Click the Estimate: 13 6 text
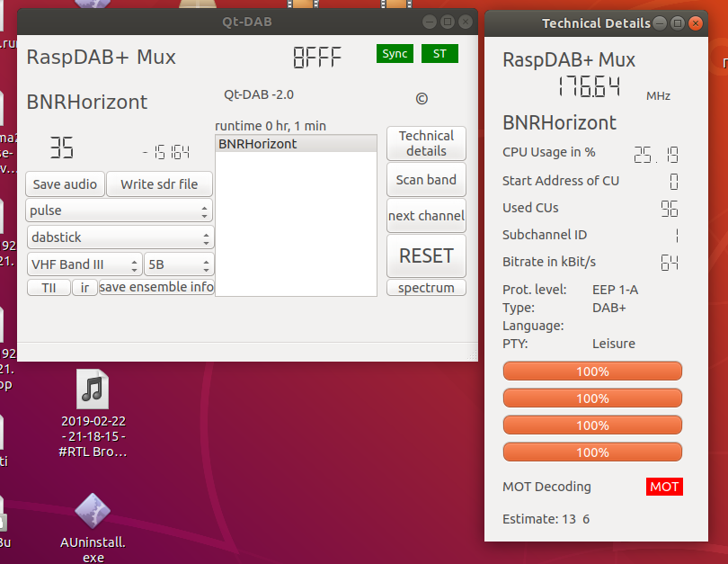The image size is (728, 564). 546,519
